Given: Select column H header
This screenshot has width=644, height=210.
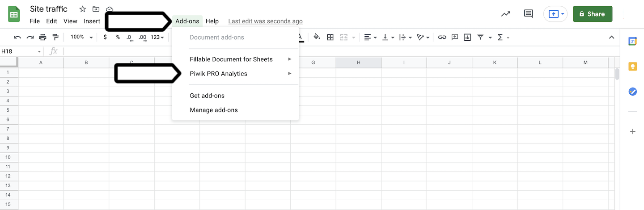Looking at the screenshot, I should (x=359, y=63).
